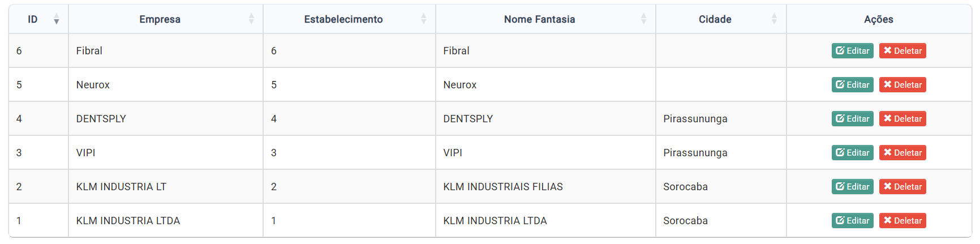Delete the Fibral company row
Image resolution: width=980 pixels, height=244 pixels.
[902, 51]
